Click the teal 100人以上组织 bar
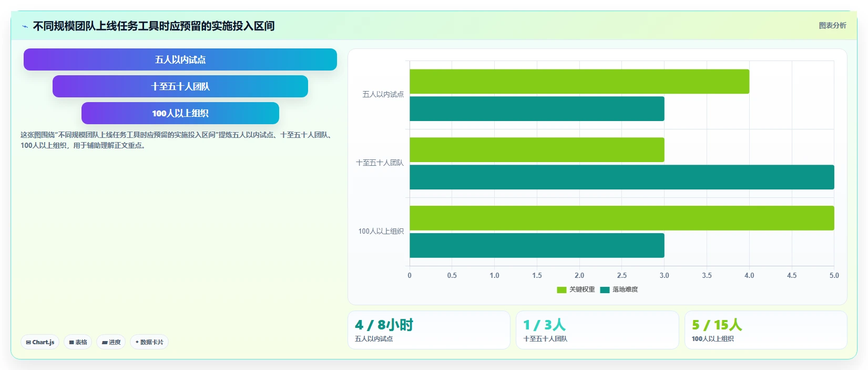Viewport: 868px width, 370px height. coord(537,246)
